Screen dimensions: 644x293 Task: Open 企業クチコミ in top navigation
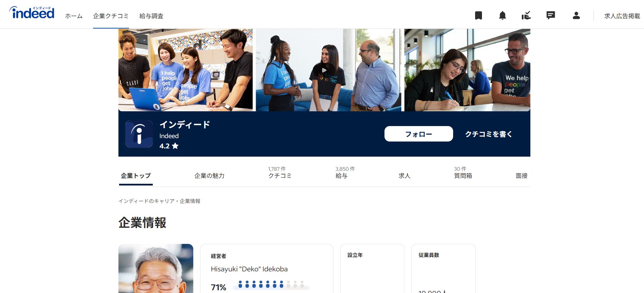[x=111, y=16]
